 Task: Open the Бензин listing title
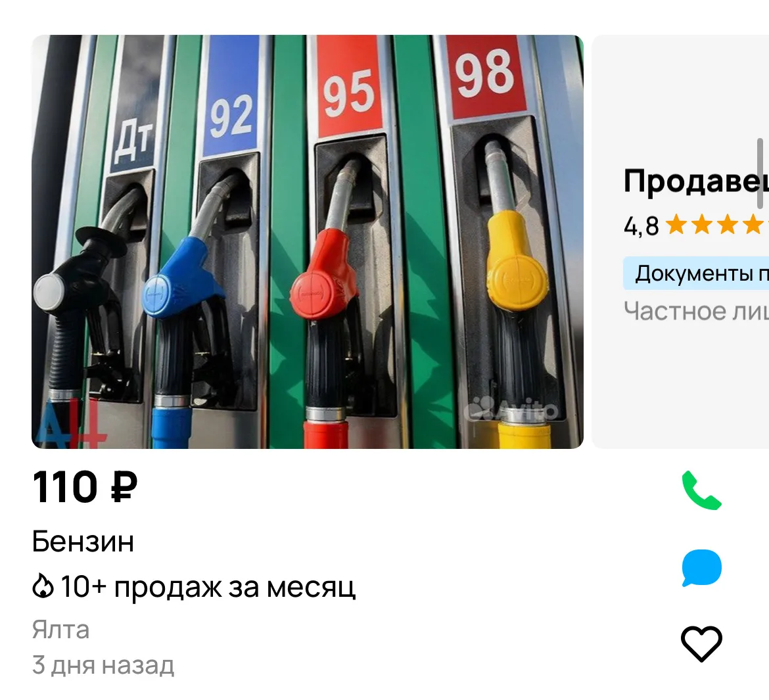(x=83, y=542)
